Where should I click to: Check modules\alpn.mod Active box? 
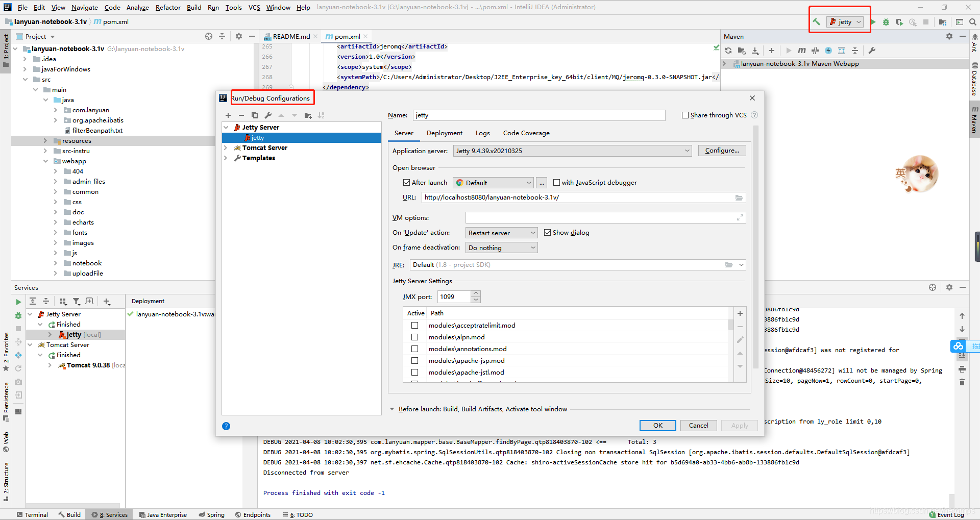coord(414,337)
